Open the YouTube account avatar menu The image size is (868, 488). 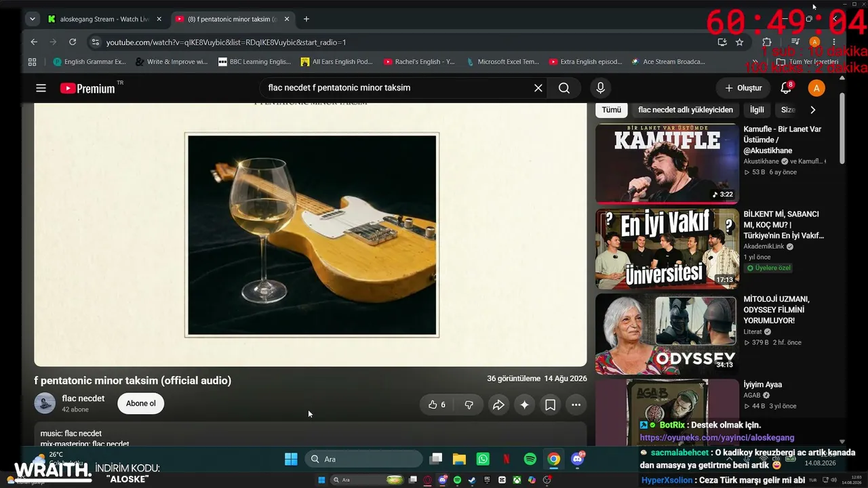(x=816, y=88)
